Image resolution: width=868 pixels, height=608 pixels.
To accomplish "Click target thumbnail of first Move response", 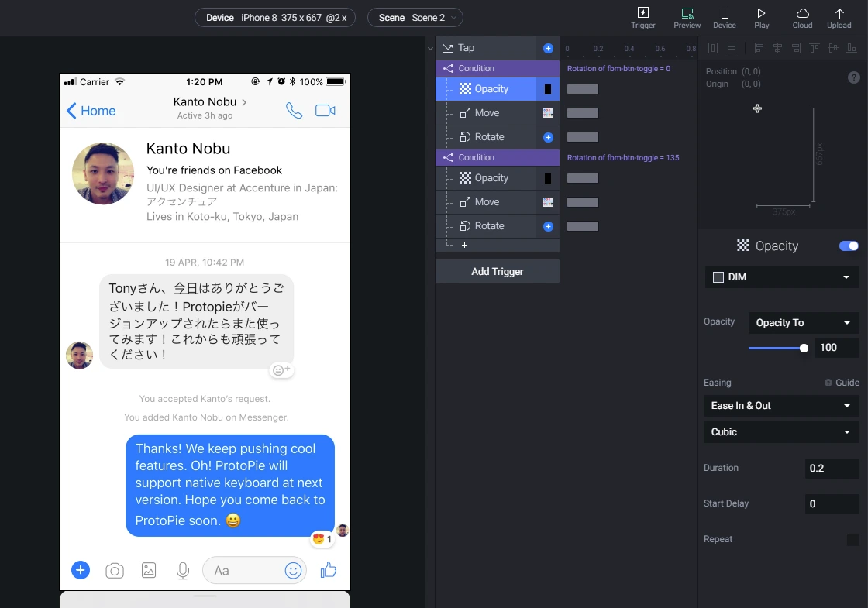I will (x=548, y=113).
